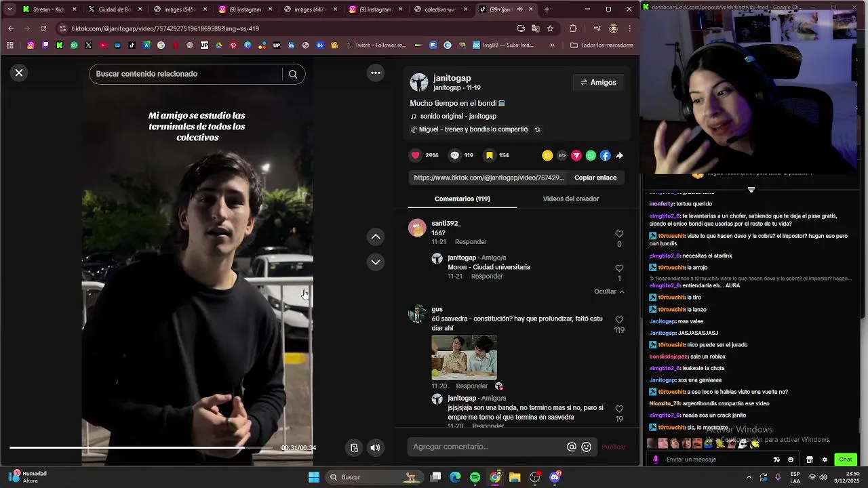Viewport: 868px width, 488px height.
Task: Click the embed code icon
Action: point(561,155)
